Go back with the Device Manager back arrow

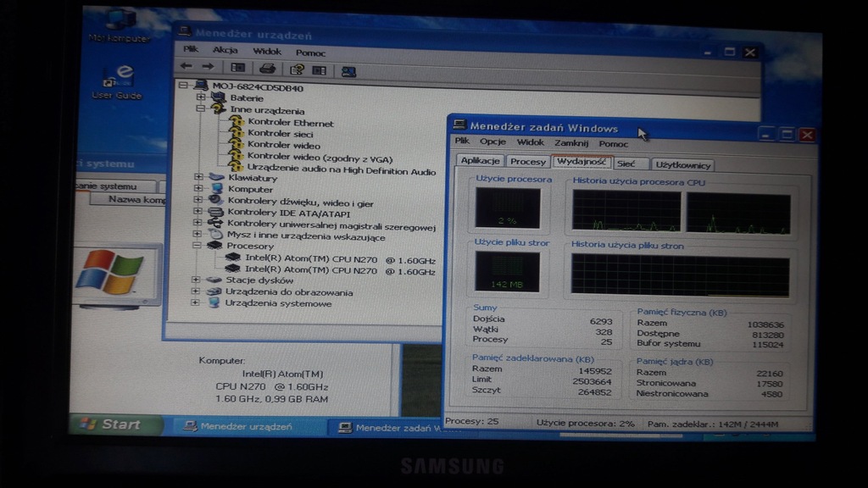186,66
